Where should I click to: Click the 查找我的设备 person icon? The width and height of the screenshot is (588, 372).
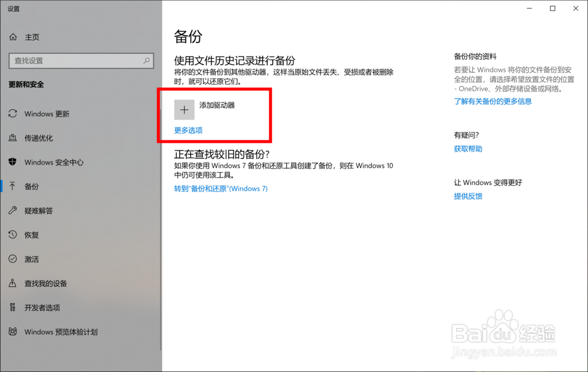(x=13, y=283)
